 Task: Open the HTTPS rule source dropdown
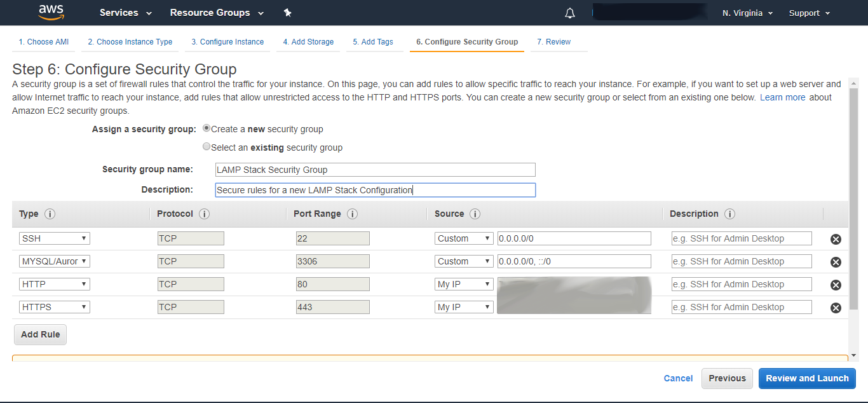coord(465,307)
